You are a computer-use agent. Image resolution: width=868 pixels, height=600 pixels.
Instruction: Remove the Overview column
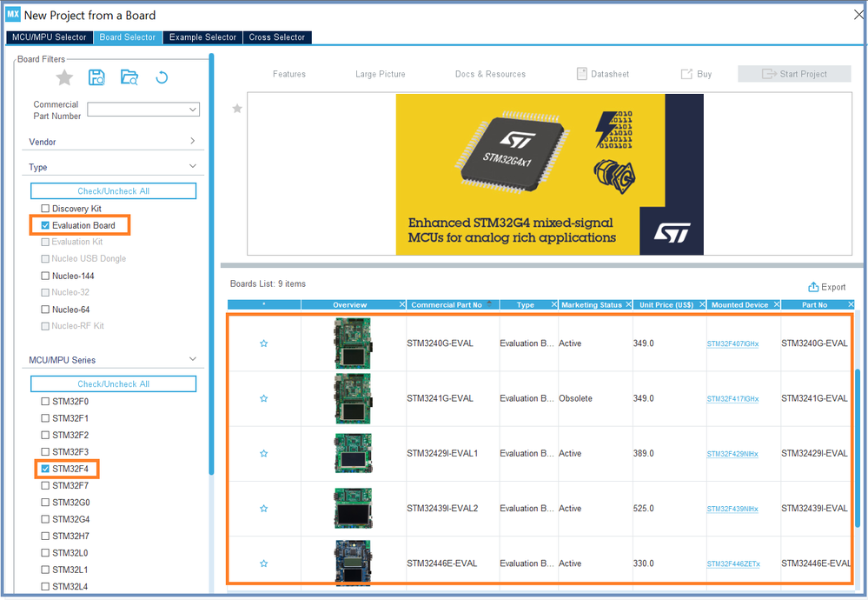point(402,304)
